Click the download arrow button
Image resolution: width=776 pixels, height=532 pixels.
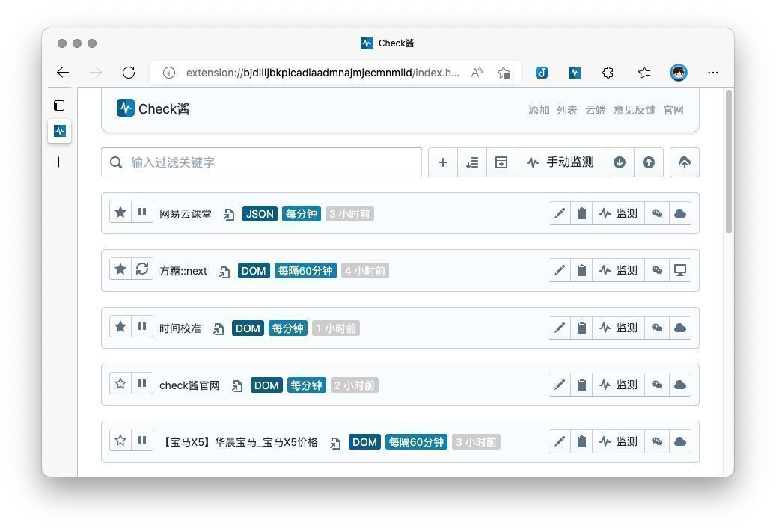tap(620, 162)
